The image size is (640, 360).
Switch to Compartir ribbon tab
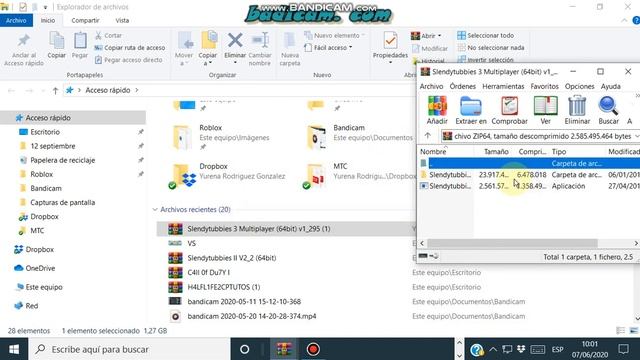[x=85, y=20]
